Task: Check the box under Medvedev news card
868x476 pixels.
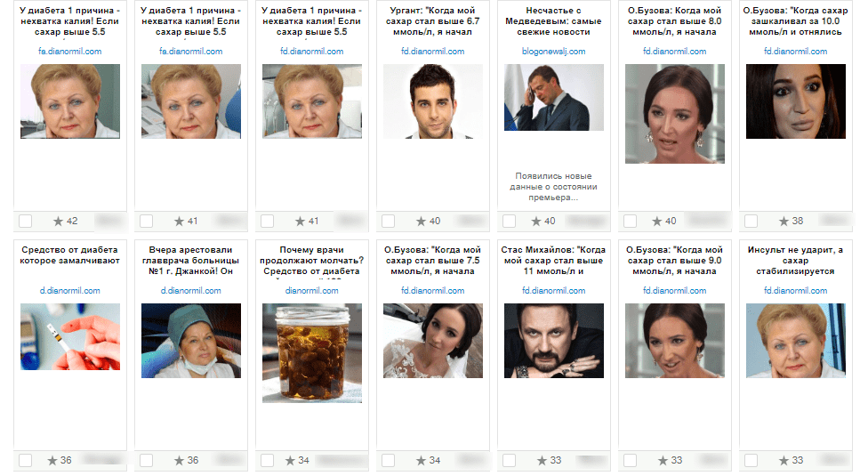Action: point(509,222)
